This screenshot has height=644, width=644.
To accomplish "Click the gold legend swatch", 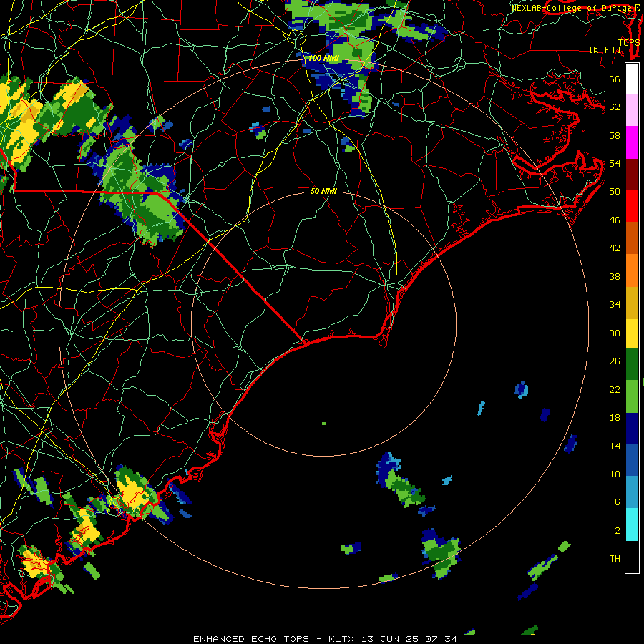I will (632, 302).
